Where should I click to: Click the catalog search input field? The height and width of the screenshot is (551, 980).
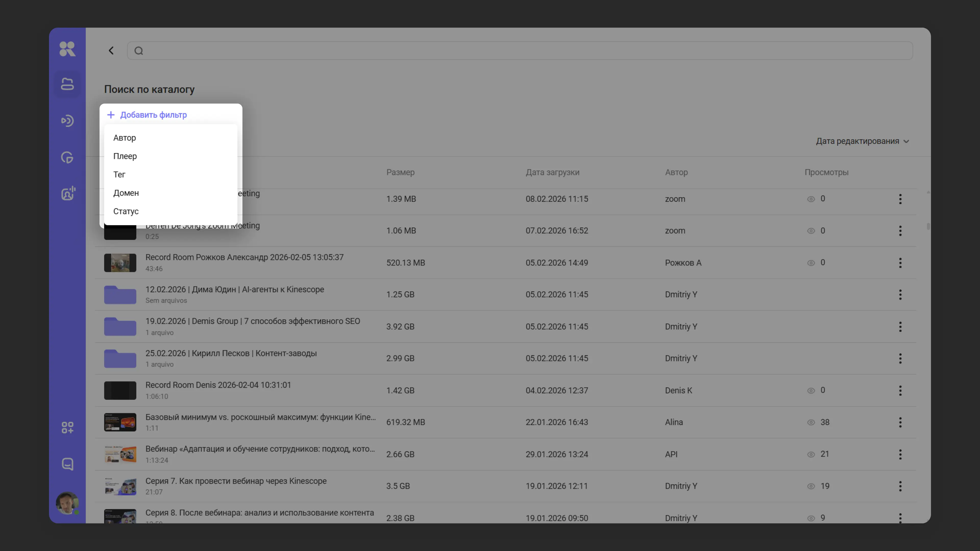pos(525,51)
